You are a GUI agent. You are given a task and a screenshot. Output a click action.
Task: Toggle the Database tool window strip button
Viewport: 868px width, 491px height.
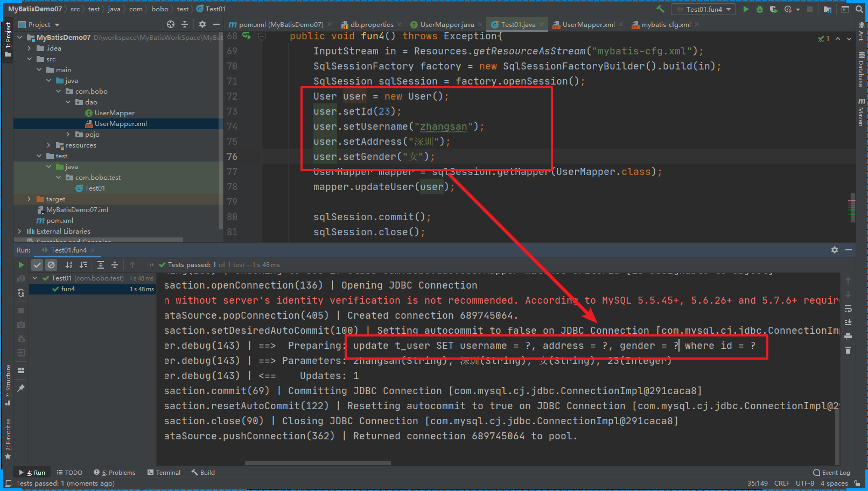(861, 70)
